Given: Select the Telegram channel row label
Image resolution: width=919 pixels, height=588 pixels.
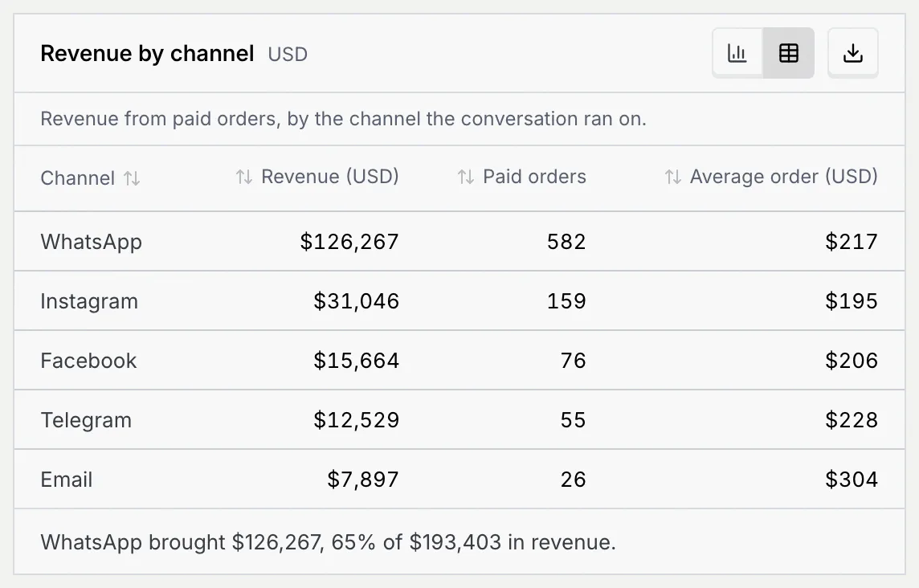Looking at the screenshot, I should tap(86, 420).
